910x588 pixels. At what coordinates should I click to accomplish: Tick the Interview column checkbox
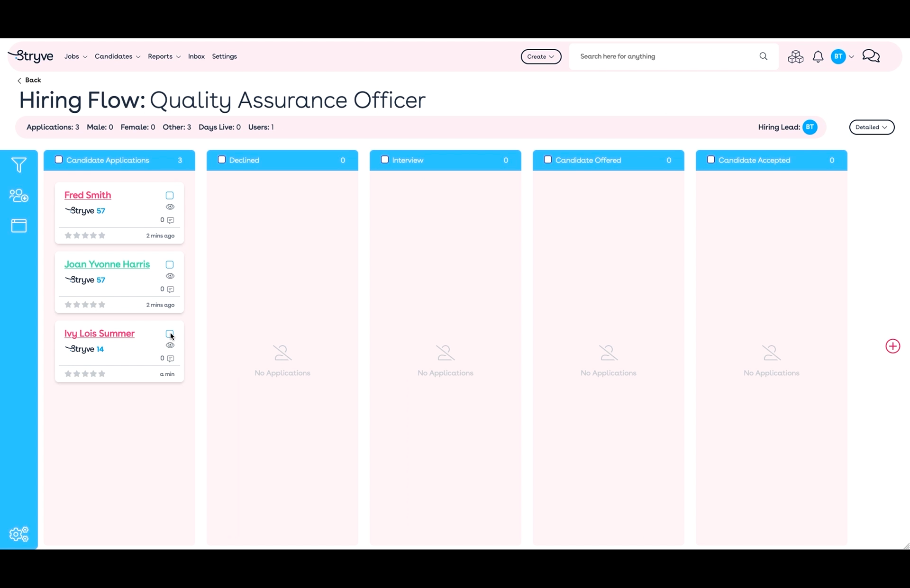pyautogui.click(x=385, y=160)
